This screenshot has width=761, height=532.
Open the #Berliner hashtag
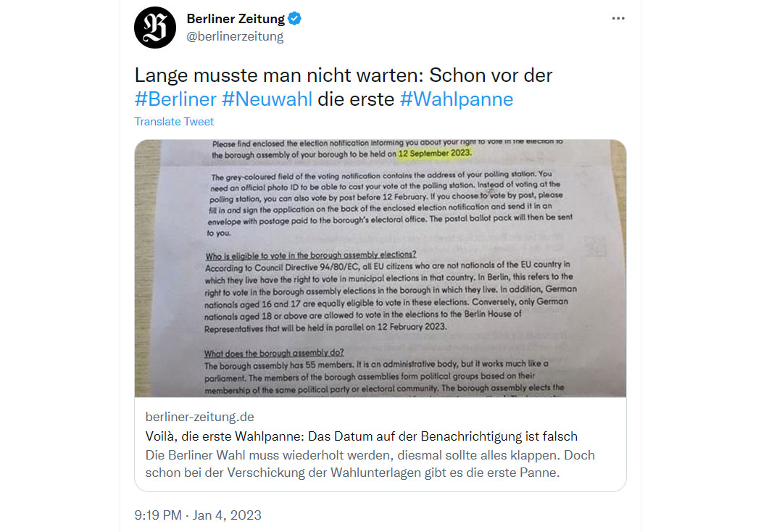175,99
